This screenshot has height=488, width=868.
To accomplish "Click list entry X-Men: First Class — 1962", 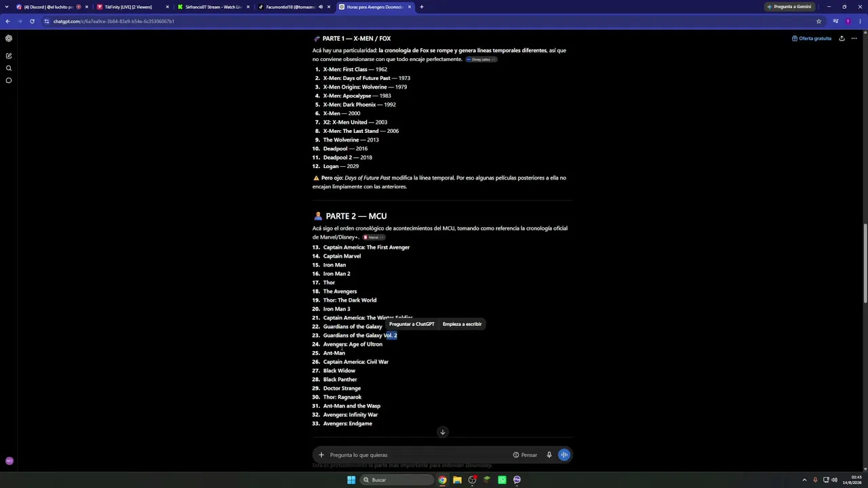I will (355, 69).
